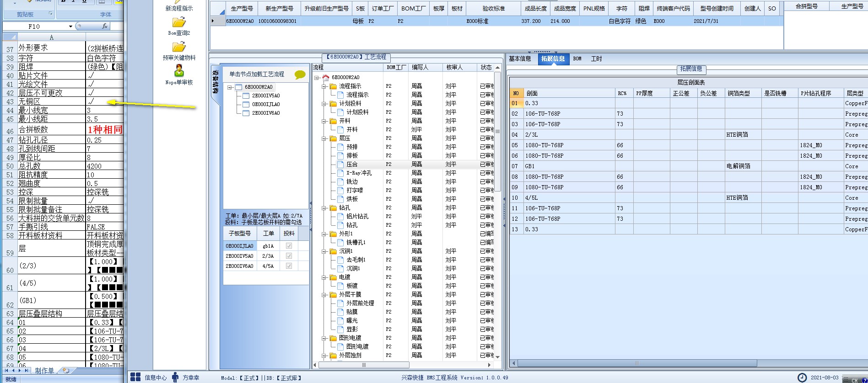The height and width of the screenshot is (383, 868).
Task: Toggle 投料 checkbox for 0E000IJLA0
Action: click(x=289, y=246)
